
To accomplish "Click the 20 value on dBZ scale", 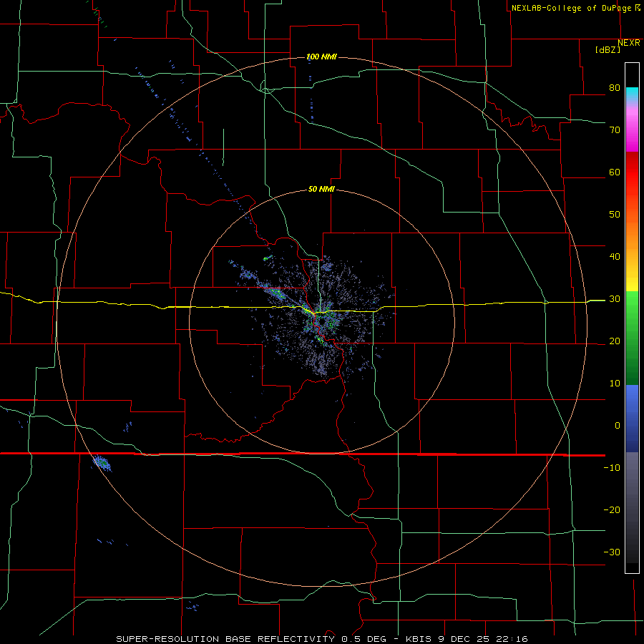I will (615, 341).
